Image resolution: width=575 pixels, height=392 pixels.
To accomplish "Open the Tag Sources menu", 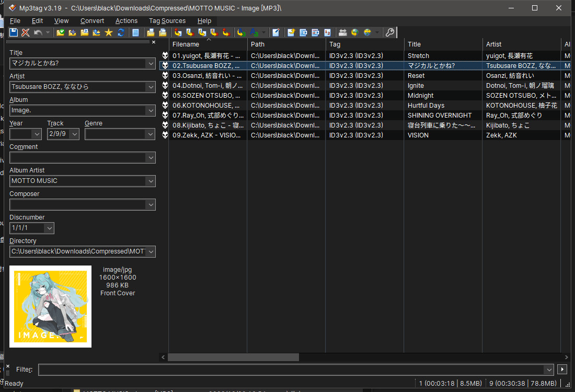I will (x=167, y=21).
